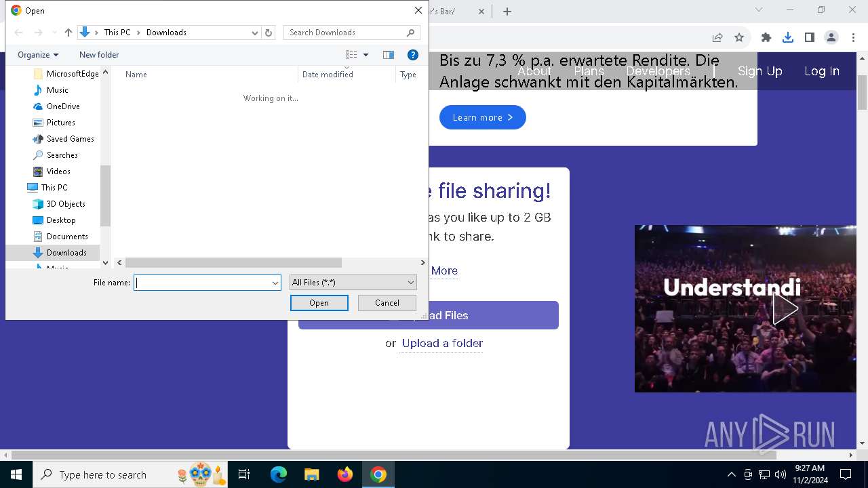Select Desktop in navigation tree
This screenshot has width=868, height=488.
[x=61, y=220]
